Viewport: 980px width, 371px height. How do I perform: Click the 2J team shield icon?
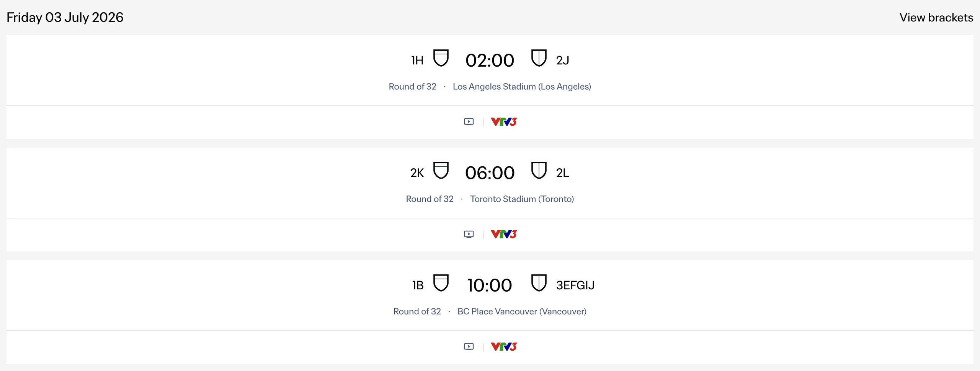539,58
